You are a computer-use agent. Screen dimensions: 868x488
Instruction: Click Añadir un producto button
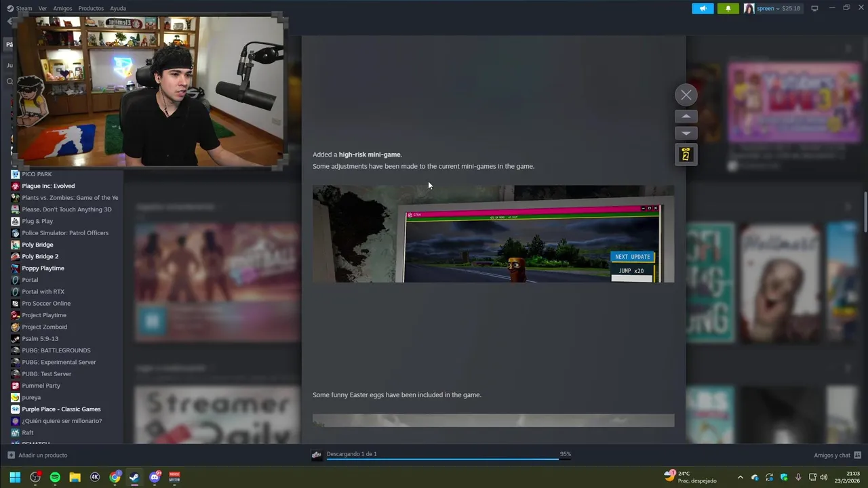click(x=37, y=455)
